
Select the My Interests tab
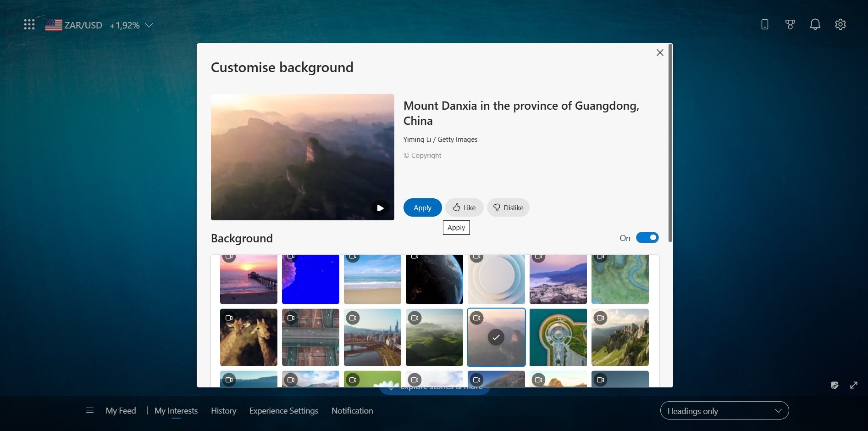pyautogui.click(x=176, y=410)
